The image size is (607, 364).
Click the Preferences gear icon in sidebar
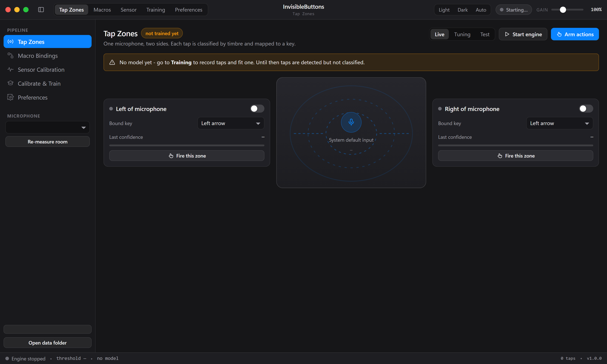(x=11, y=97)
